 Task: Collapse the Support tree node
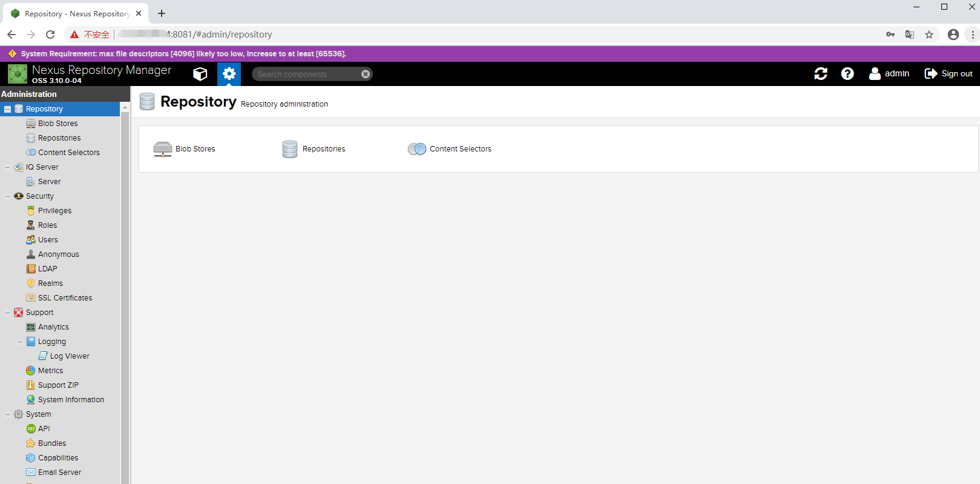point(8,313)
